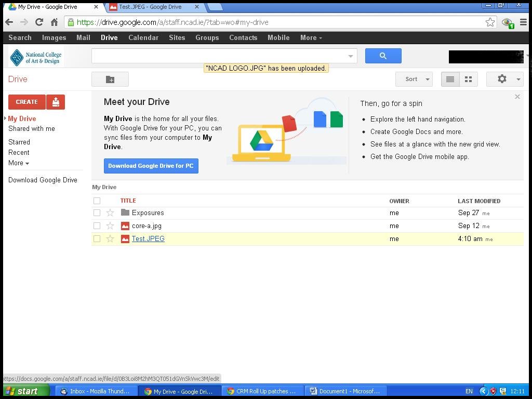Switch to the Test.JPEG browser tab
The height and width of the screenshot is (399, 532).
(153, 7)
